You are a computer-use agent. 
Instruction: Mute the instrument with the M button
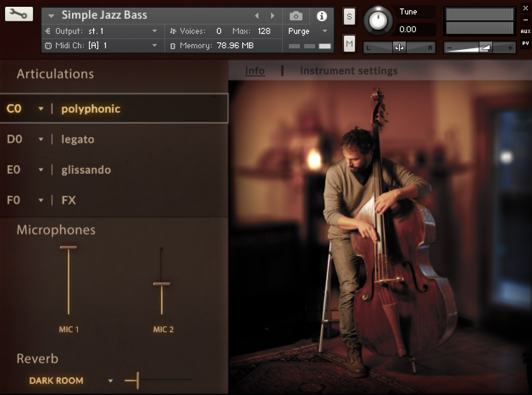click(x=349, y=44)
